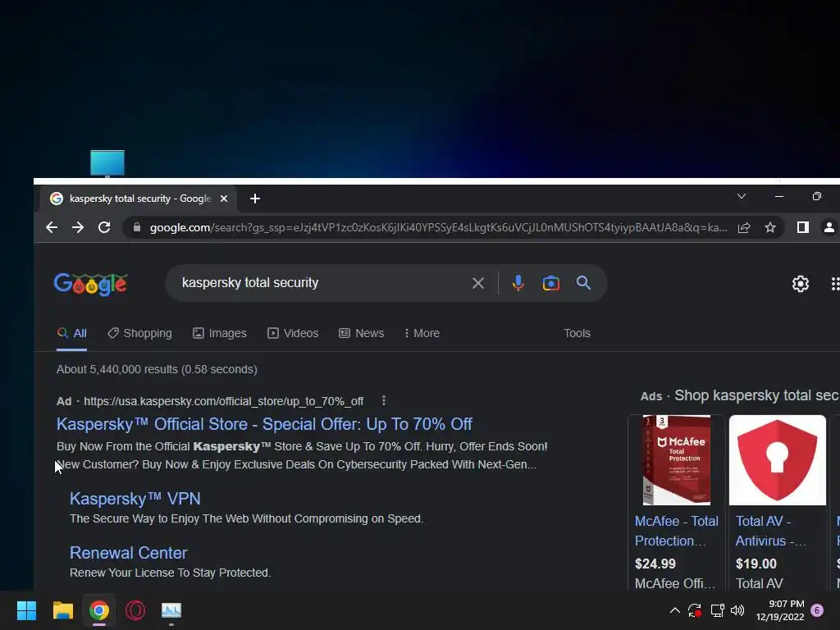Click the Chrome address bar URL
This screenshot has height=630, width=840.
coord(438,228)
